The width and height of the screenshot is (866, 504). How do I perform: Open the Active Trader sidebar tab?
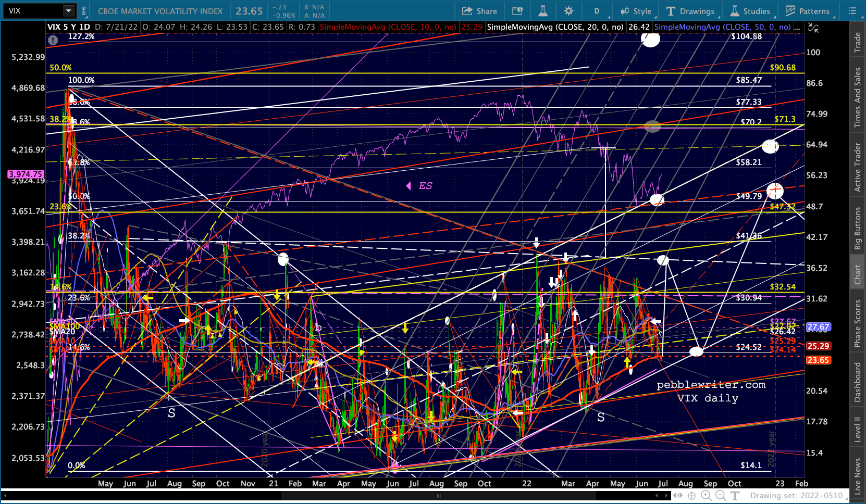(858, 167)
